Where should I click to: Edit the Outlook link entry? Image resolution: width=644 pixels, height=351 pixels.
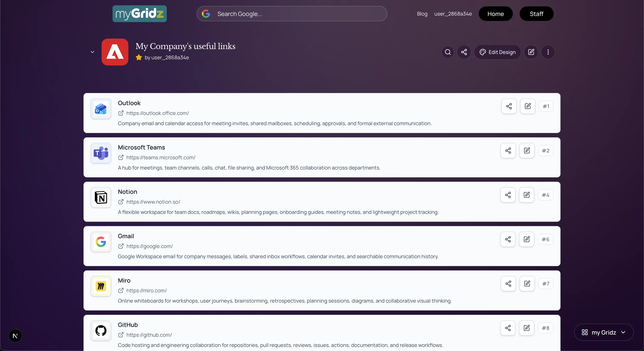tap(528, 106)
